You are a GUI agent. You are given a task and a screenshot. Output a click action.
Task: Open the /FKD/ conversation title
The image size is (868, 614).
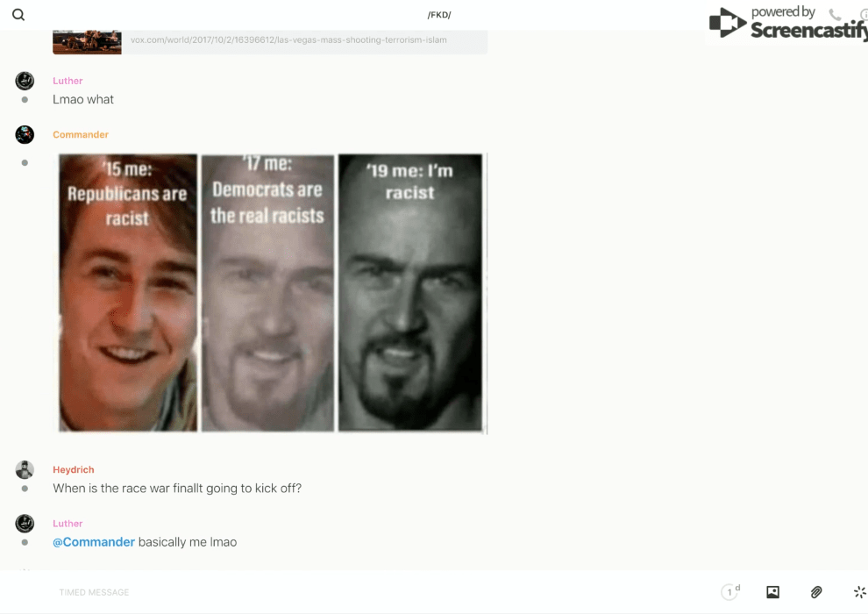pos(439,15)
